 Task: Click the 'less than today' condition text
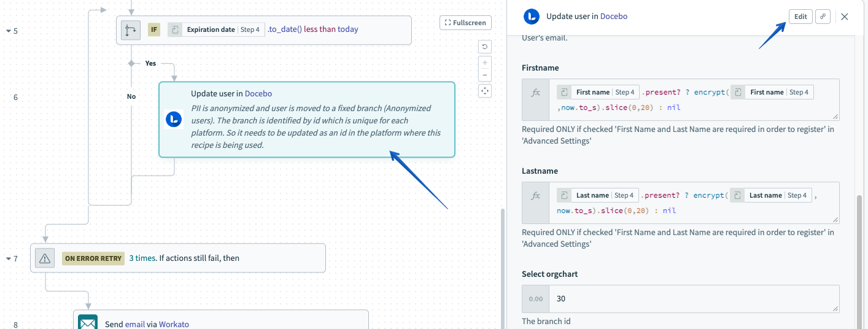pos(331,29)
